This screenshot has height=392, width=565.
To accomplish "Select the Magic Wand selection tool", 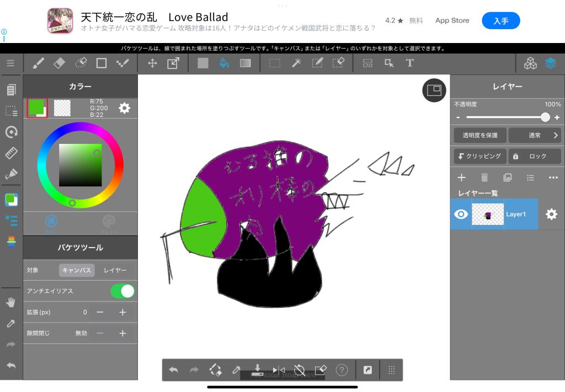I will click(x=296, y=63).
